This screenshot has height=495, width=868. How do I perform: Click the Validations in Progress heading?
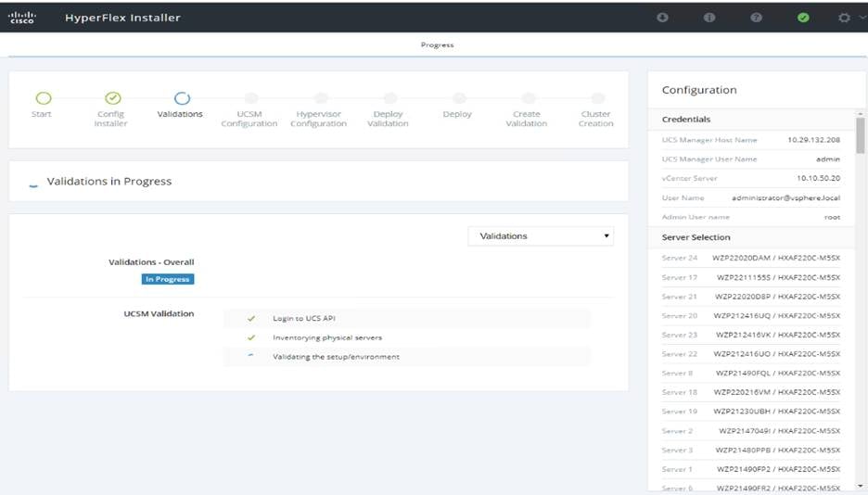109,182
